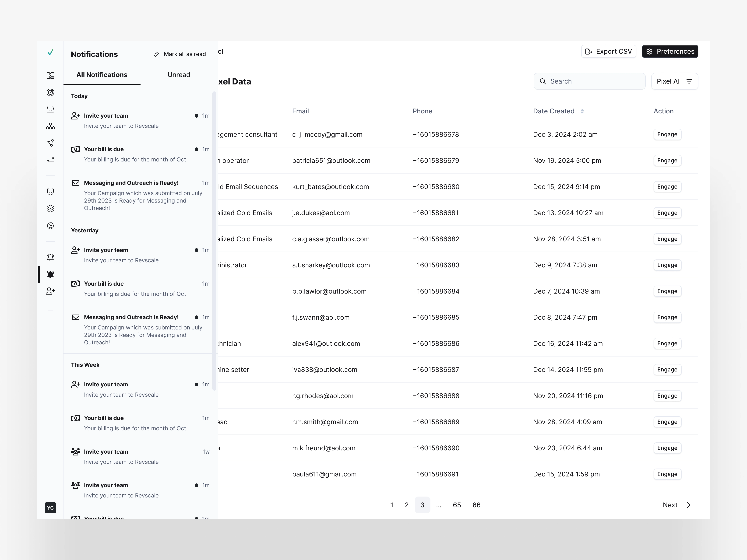Click the magnifier icon in Search box
The image size is (747, 560).
[x=543, y=81]
